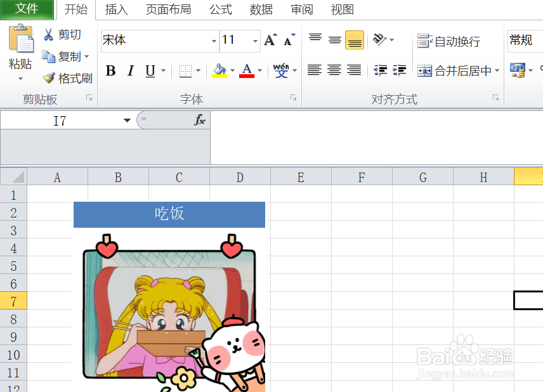The height and width of the screenshot is (392, 543).
Task: Switch to the Home (开始) tab
Action: tap(76, 10)
